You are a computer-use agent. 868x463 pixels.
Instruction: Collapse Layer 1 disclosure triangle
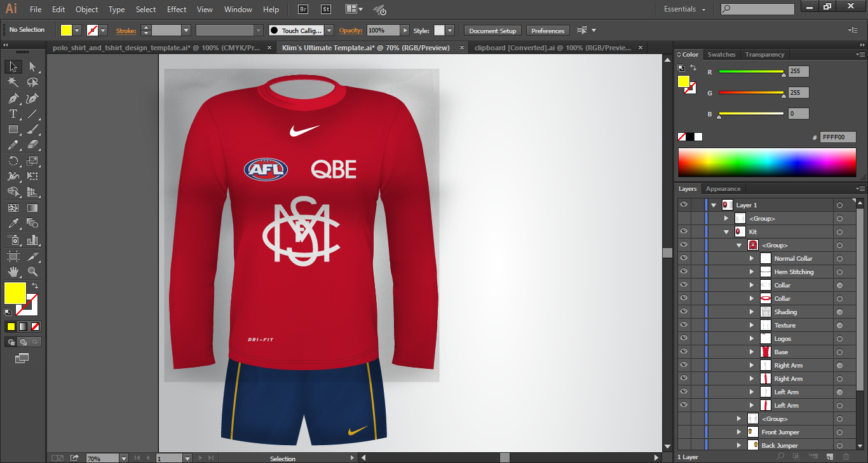click(714, 205)
